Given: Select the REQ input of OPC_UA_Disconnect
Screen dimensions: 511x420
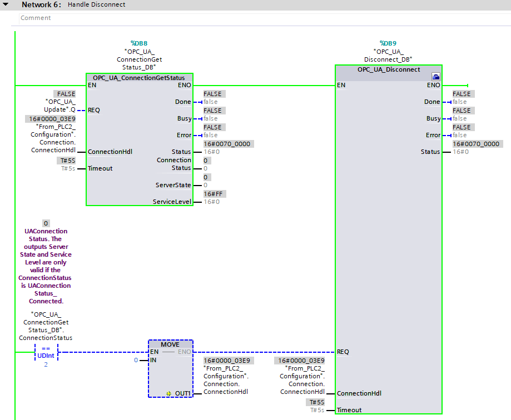Looking at the screenshot, I should 343,352.
